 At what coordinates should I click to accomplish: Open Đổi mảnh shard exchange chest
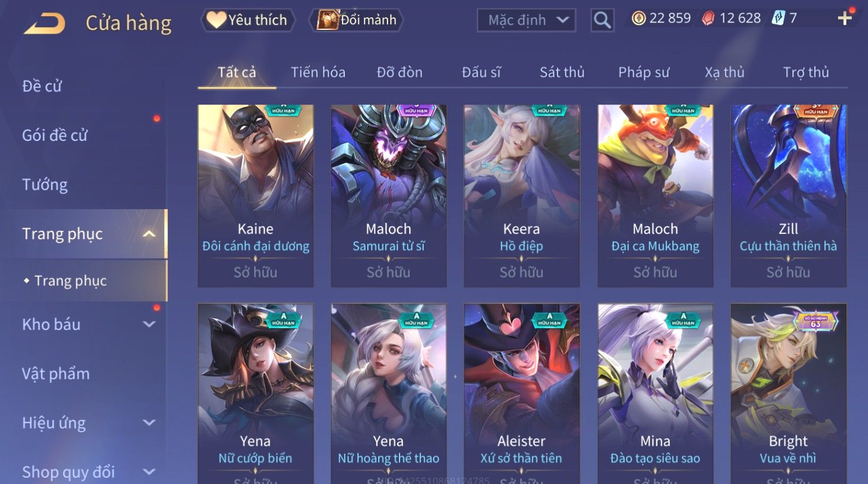356,20
